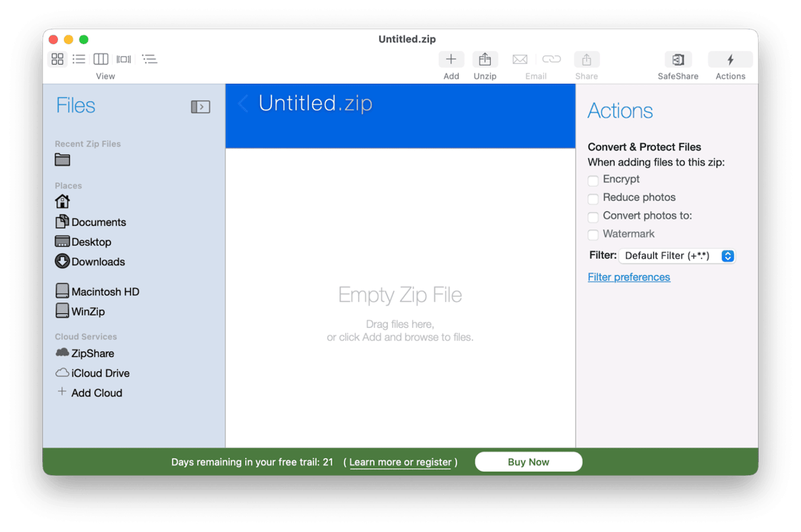Select the icon grid view mode
Screen dimensions: 801x532
(x=57, y=59)
